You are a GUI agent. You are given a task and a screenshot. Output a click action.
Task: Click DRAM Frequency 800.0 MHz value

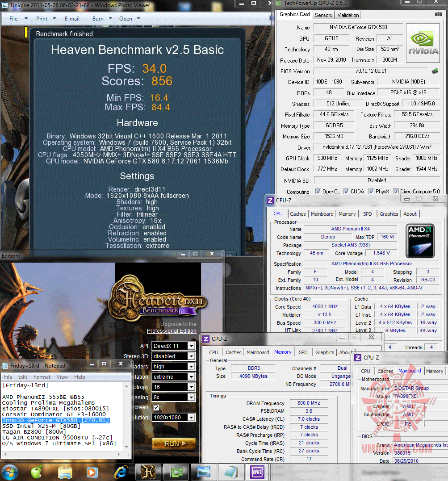click(x=309, y=403)
